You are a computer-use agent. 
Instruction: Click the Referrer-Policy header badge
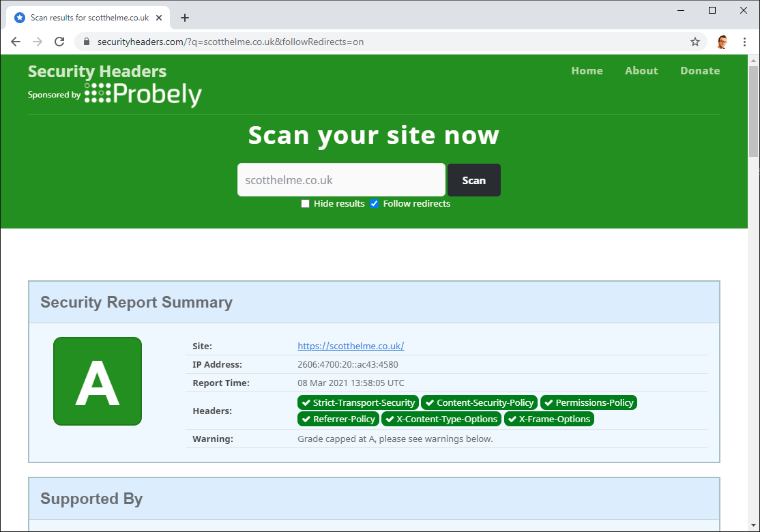click(338, 419)
